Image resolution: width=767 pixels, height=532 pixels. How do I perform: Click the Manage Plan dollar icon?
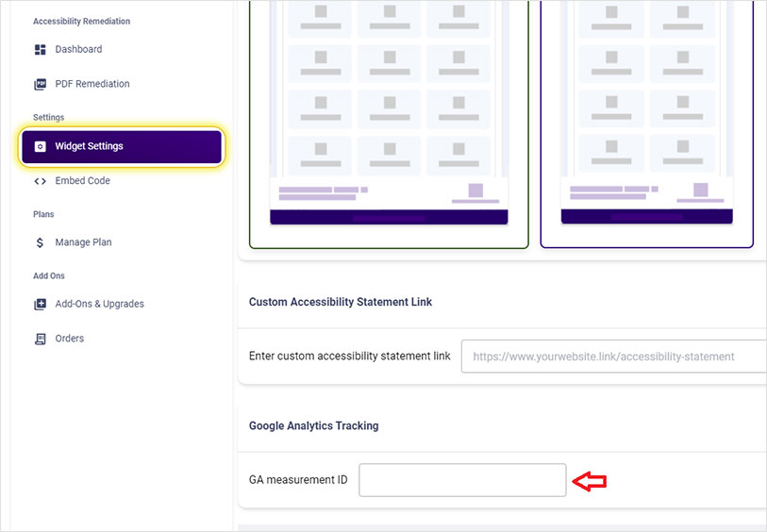(x=41, y=242)
